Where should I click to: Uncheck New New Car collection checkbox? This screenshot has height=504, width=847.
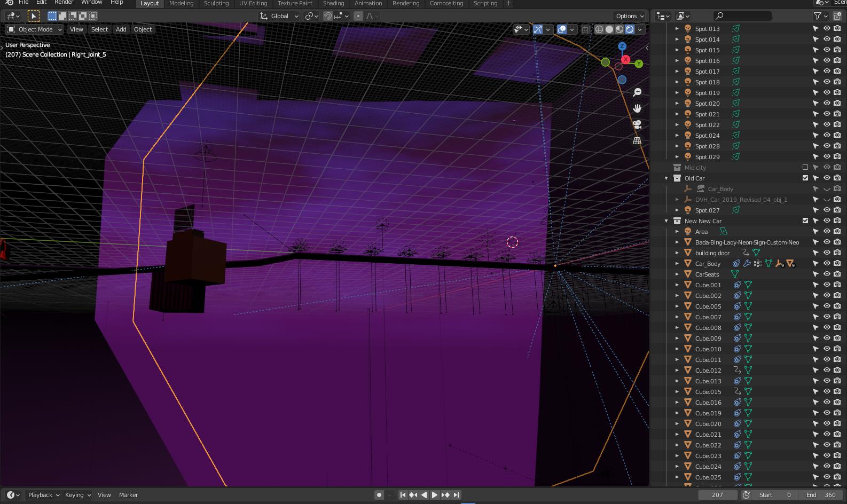805,220
